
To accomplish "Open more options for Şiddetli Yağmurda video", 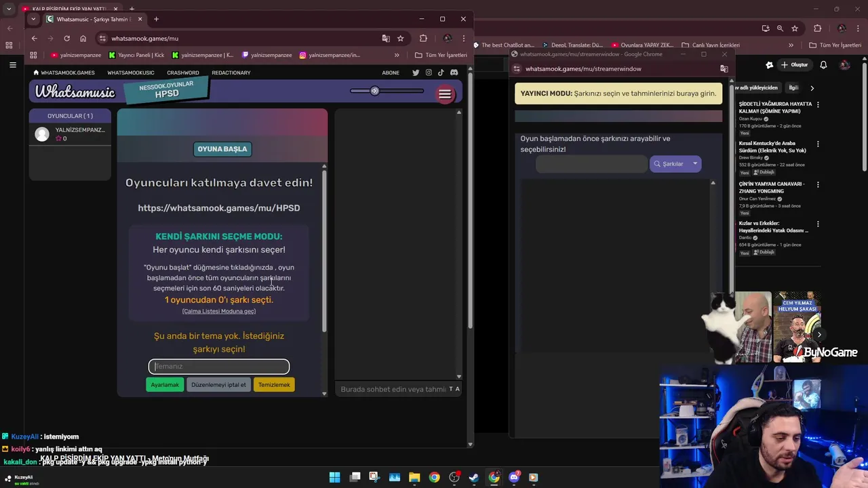I will [x=818, y=105].
